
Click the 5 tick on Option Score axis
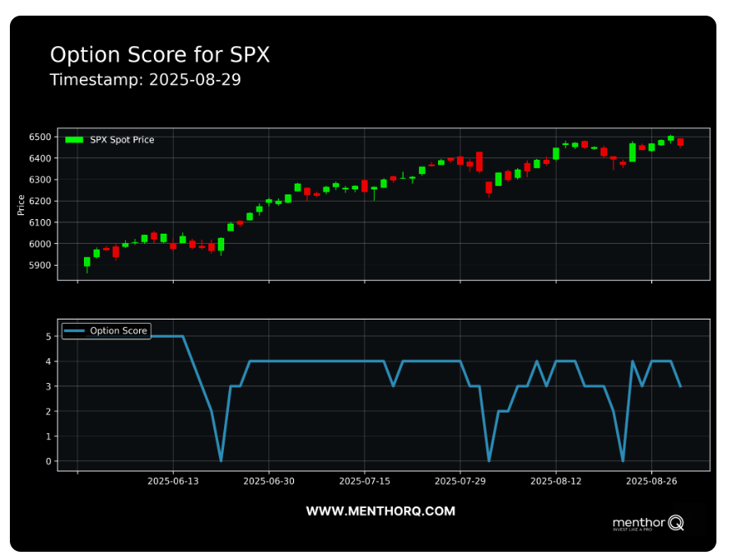pyautogui.click(x=49, y=336)
